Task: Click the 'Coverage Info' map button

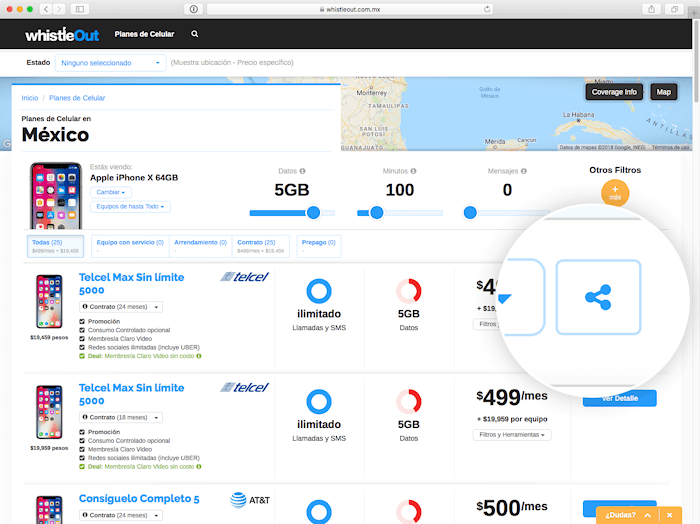Action: click(614, 92)
